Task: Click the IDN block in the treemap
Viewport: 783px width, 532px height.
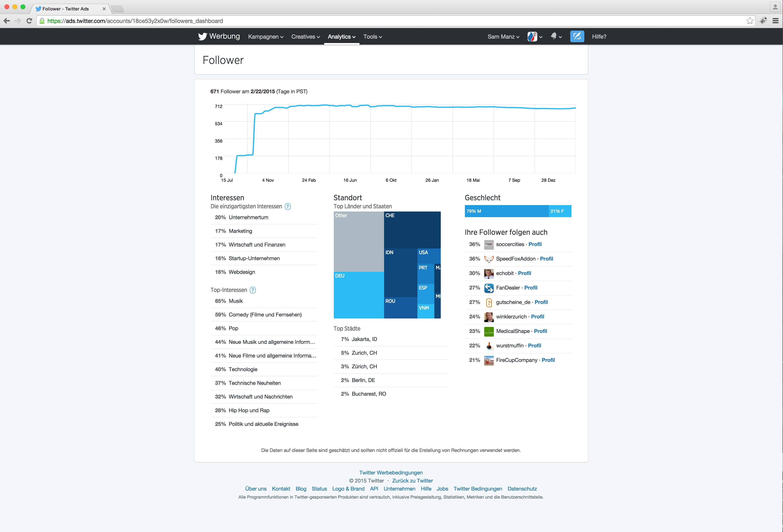Action: point(401,273)
